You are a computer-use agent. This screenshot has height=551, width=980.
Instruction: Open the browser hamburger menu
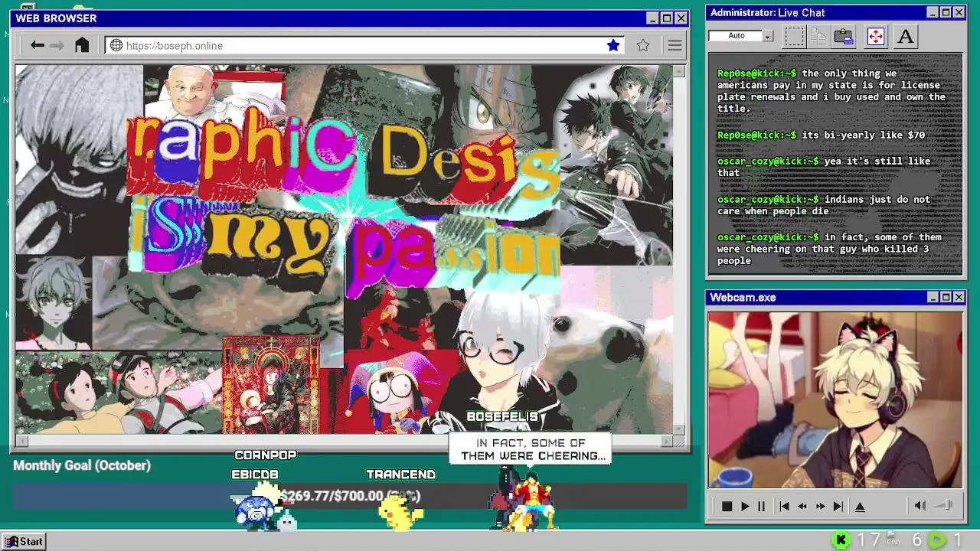pos(675,45)
